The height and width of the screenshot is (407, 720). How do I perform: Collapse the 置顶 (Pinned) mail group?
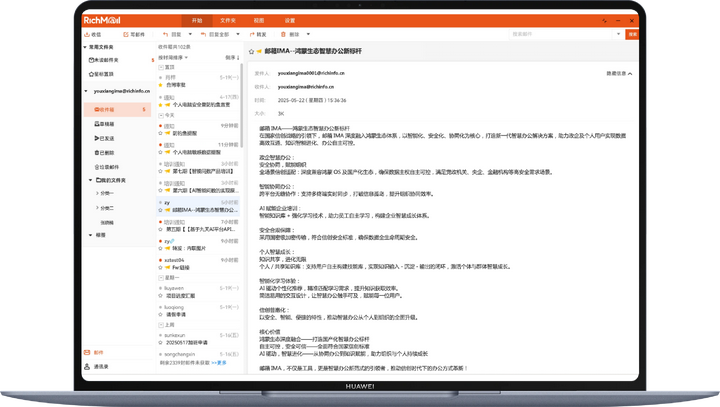[161, 68]
